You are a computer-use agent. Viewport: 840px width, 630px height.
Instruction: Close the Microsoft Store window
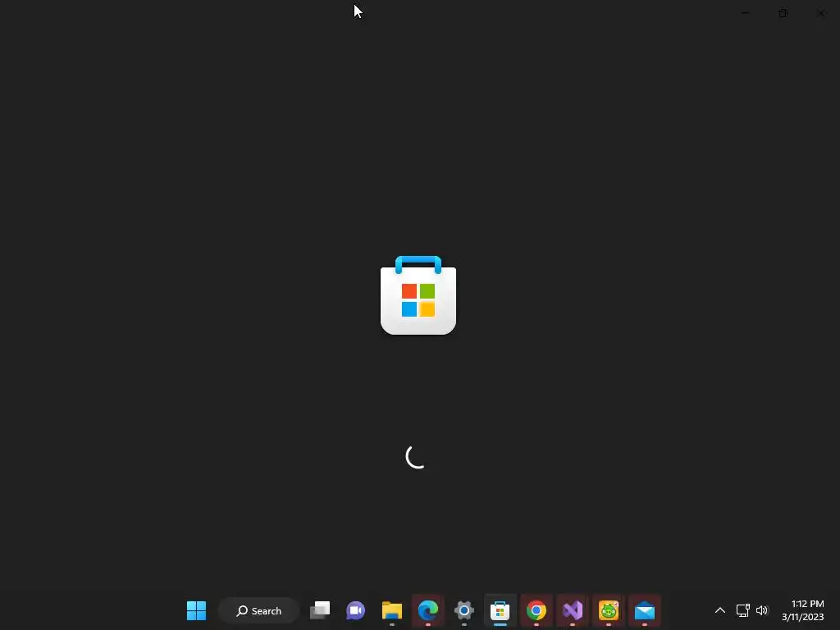[820, 13]
